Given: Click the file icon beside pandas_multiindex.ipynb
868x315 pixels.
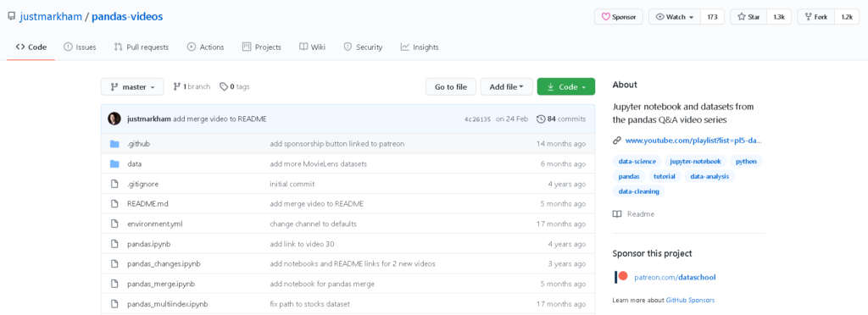Looking at the screenshot, I should tap(114, 304).
